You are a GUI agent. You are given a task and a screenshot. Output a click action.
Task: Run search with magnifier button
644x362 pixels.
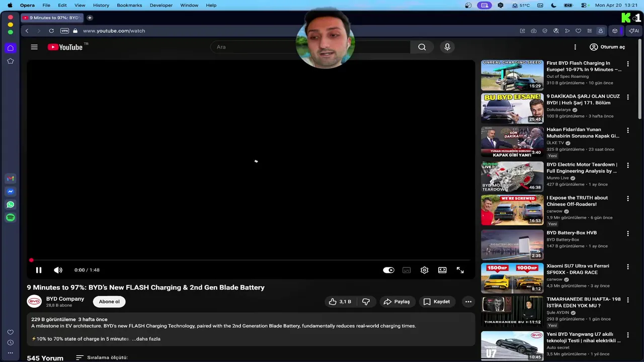pos(422,47)
